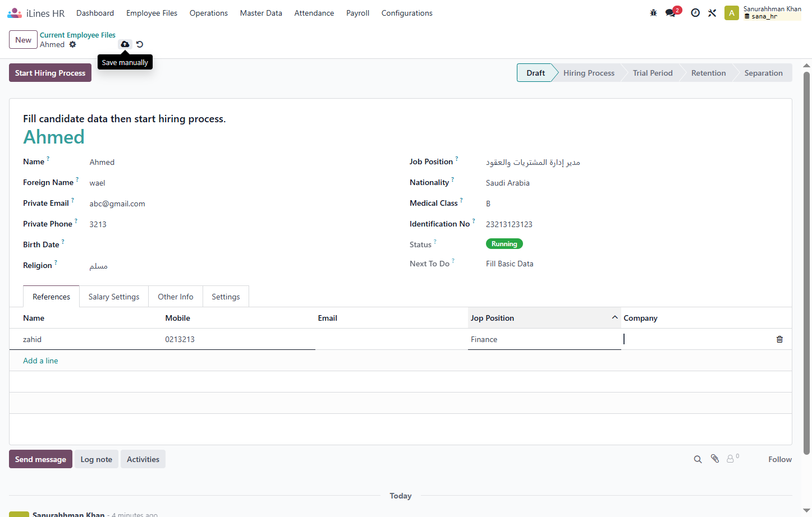
Task: Sort by Jop Position column caret
Action: tap(614, 317)
